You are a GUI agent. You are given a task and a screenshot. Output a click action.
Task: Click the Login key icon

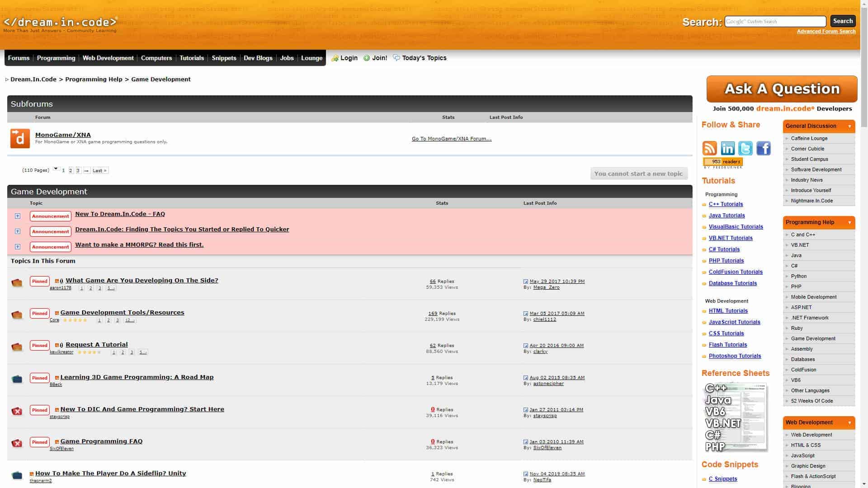(x=335, y=58)
